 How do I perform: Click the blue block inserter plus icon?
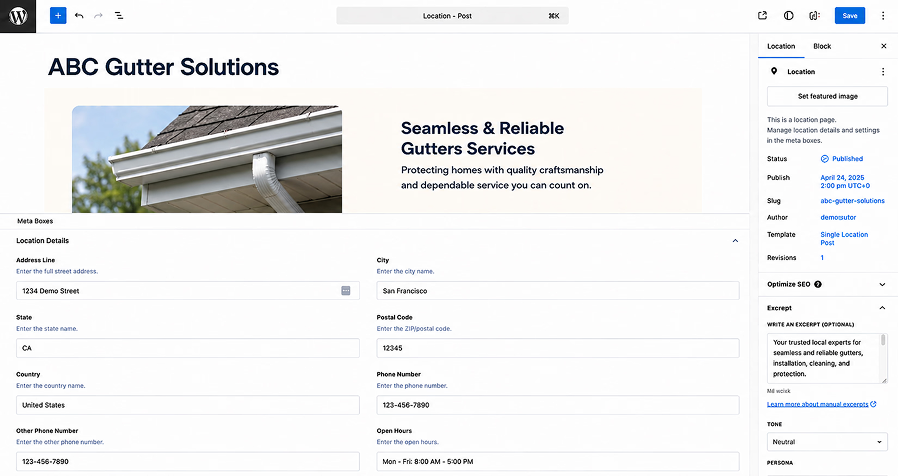(58, 15)
